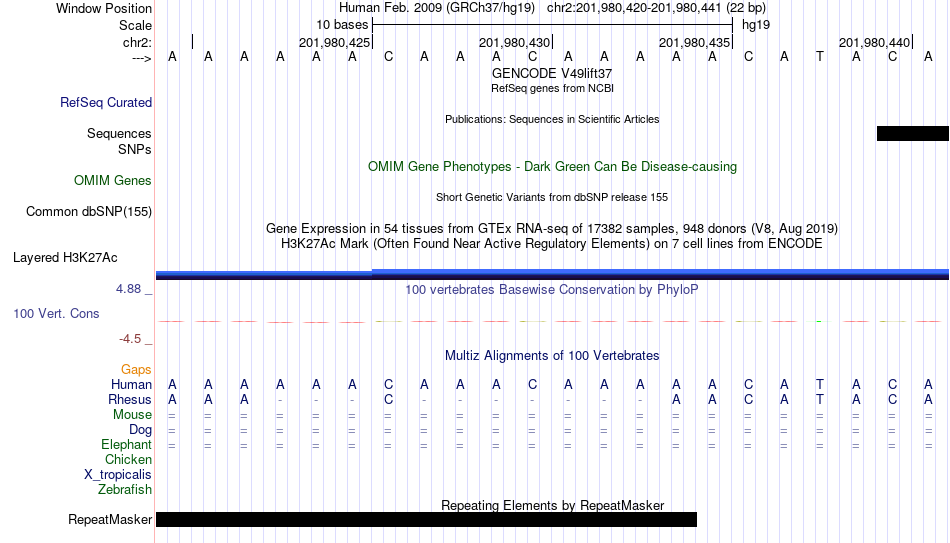This screenshot has width=950, height=543.
Task: Click coordinate label 201,980,425
Action: 334,42
